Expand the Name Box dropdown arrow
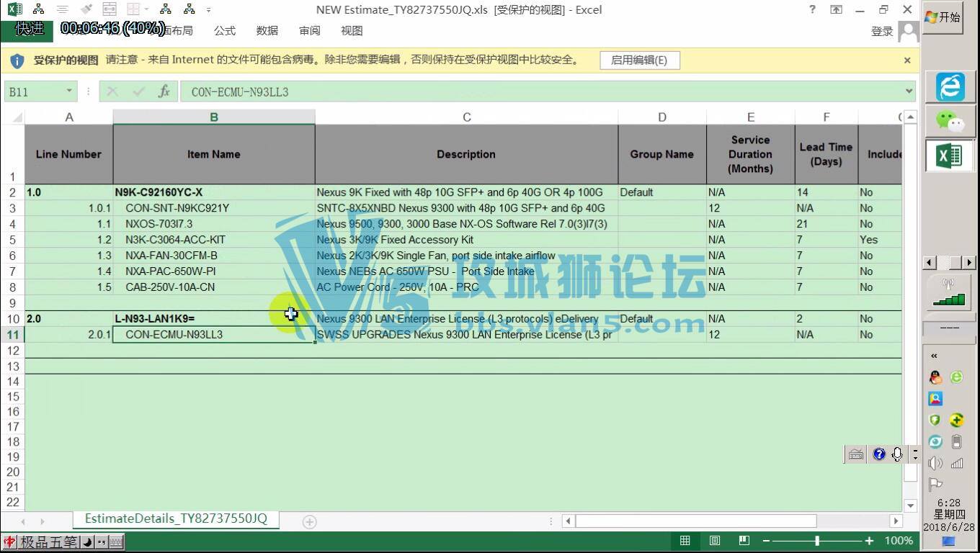 point(70,91)
